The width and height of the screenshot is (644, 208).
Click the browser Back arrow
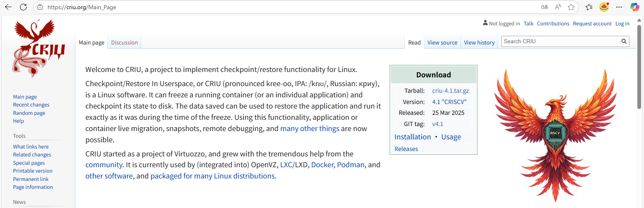click(x=8, y=7)
